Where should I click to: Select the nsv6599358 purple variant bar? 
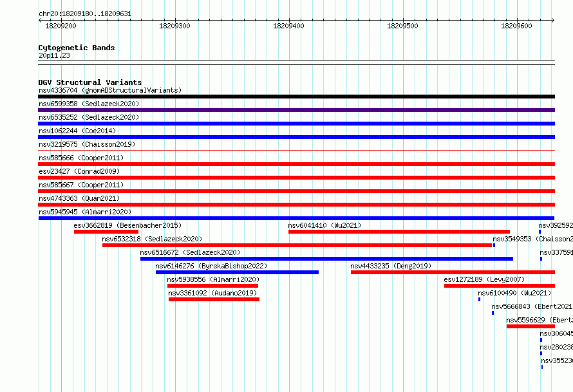[x=296, y=110]
